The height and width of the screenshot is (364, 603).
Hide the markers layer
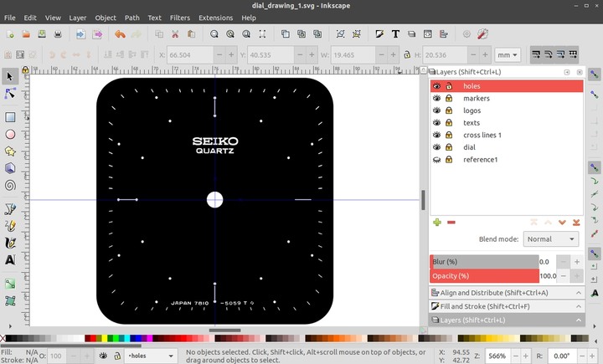[436, 99]
